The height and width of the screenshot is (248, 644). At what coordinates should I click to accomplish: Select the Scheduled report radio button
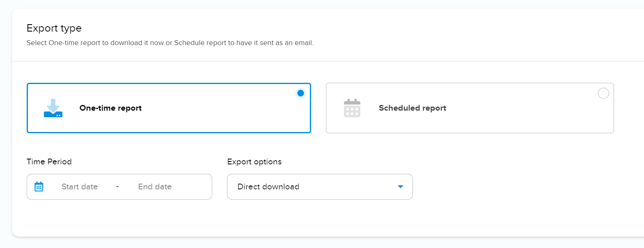click(x=603, y=93)
